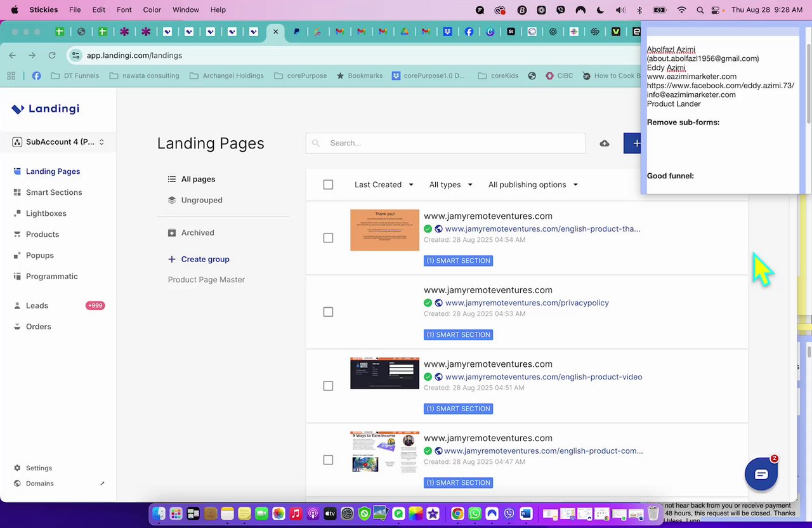812x528 pixels.
Task: Tick the select-all pages checkbox
Action: 328,185
